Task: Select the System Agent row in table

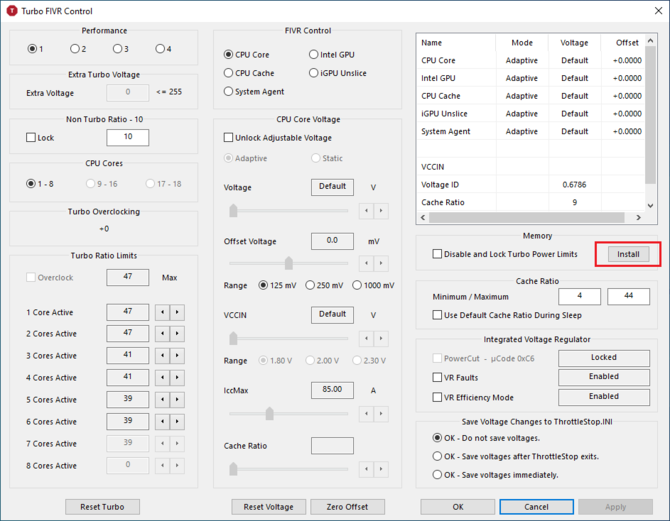Action: tap(530, 131)
